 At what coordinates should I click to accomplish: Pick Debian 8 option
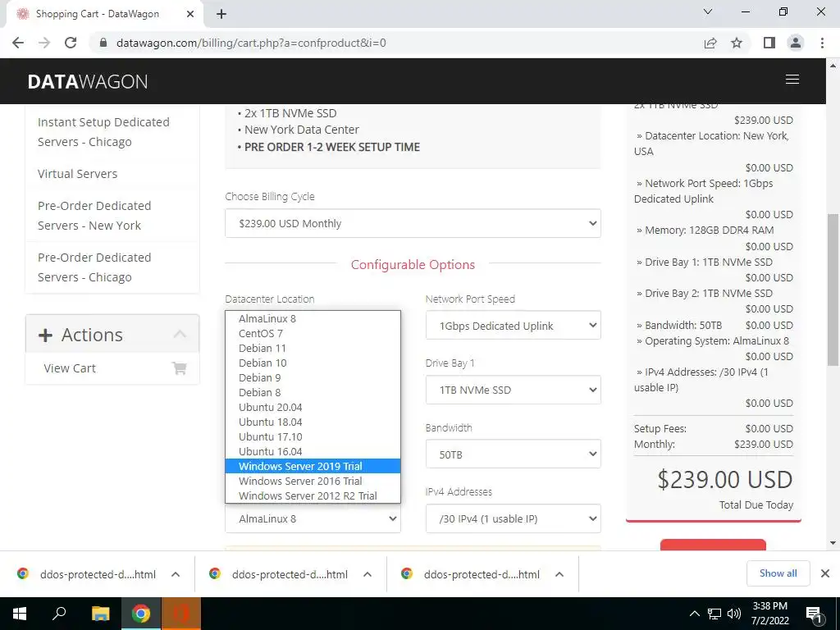[313, 392]
